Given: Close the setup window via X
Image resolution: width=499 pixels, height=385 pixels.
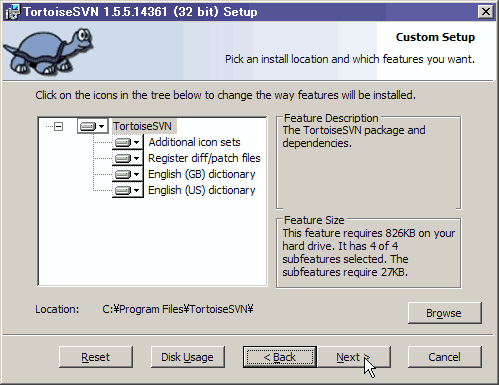Looking at the screenshot, I should (x=486, y=12).
